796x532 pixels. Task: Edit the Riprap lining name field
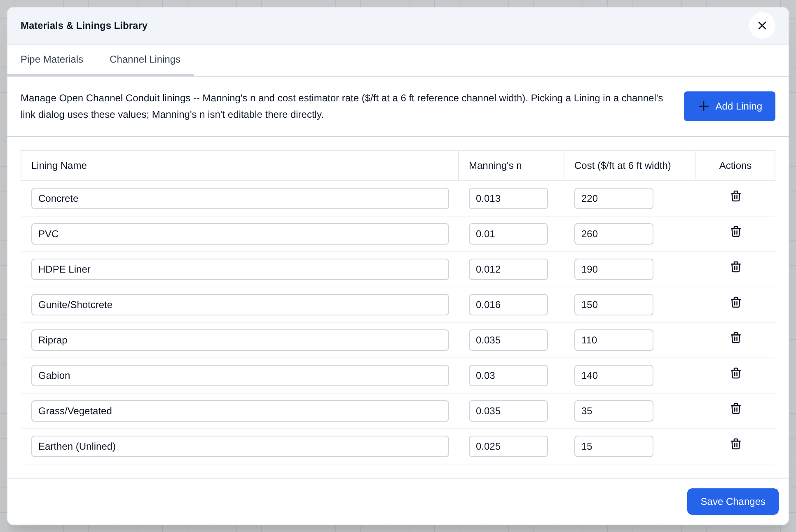(x=240, y=340)
